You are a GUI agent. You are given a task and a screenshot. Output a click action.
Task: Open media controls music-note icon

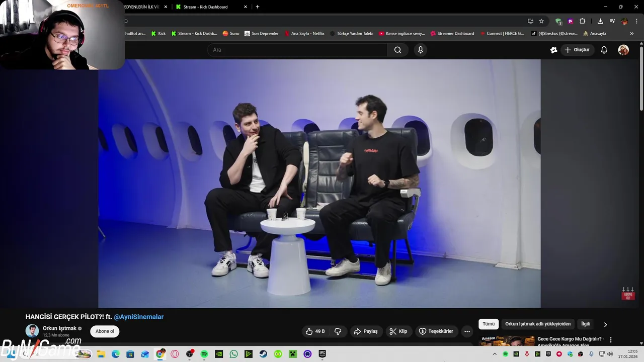pos(612,21)
